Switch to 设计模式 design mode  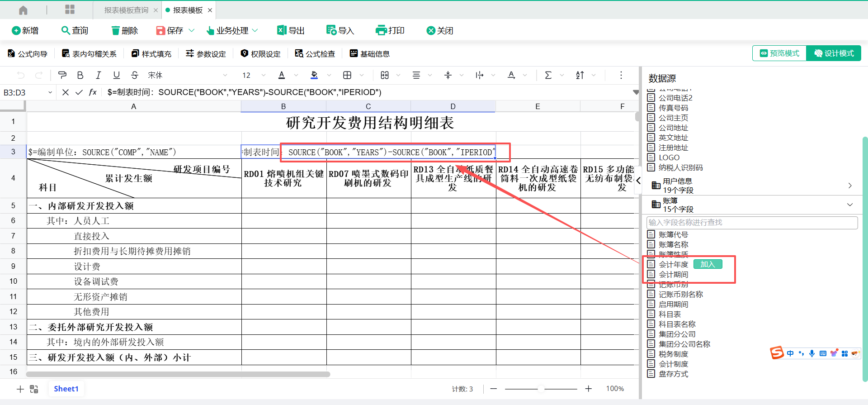point(834,53)
